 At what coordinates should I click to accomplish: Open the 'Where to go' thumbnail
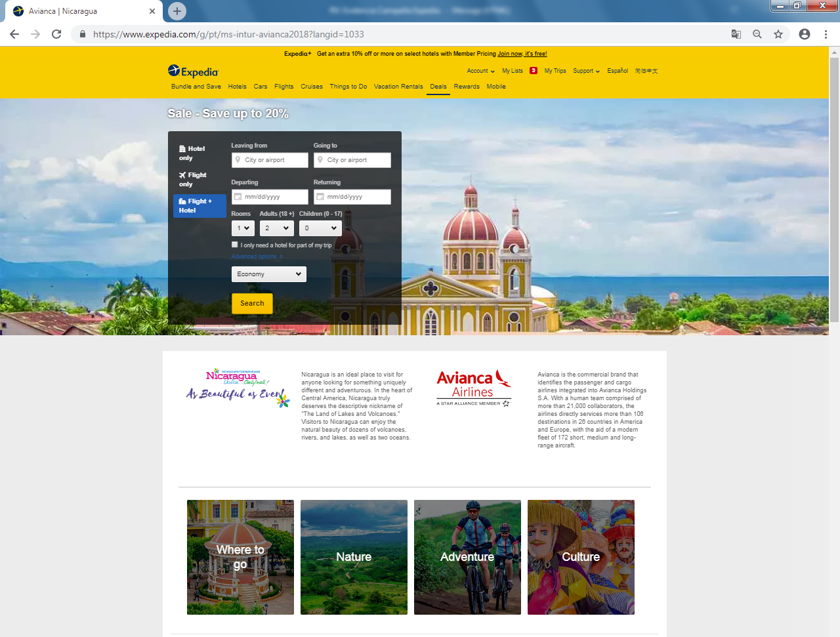[x=240, y=557]
